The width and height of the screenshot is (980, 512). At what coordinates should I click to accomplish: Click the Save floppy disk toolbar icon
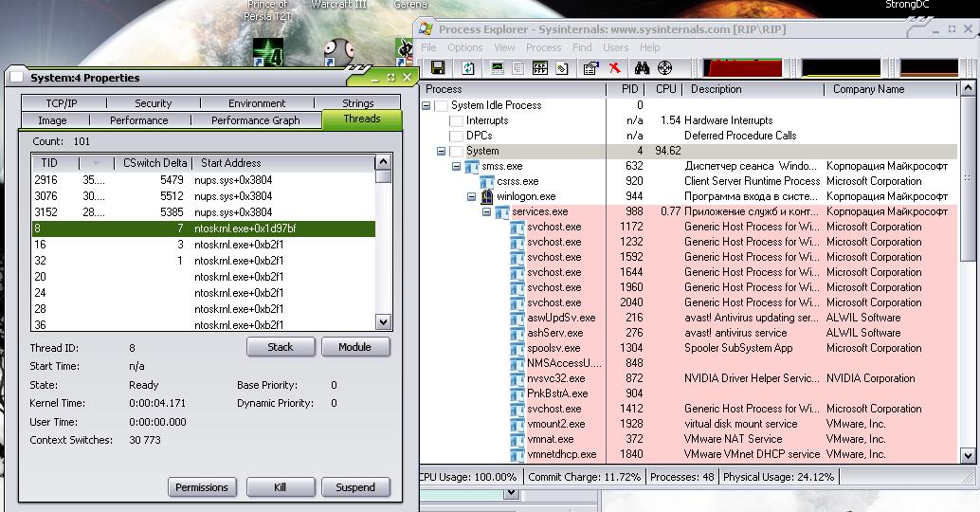coord(438,68)
